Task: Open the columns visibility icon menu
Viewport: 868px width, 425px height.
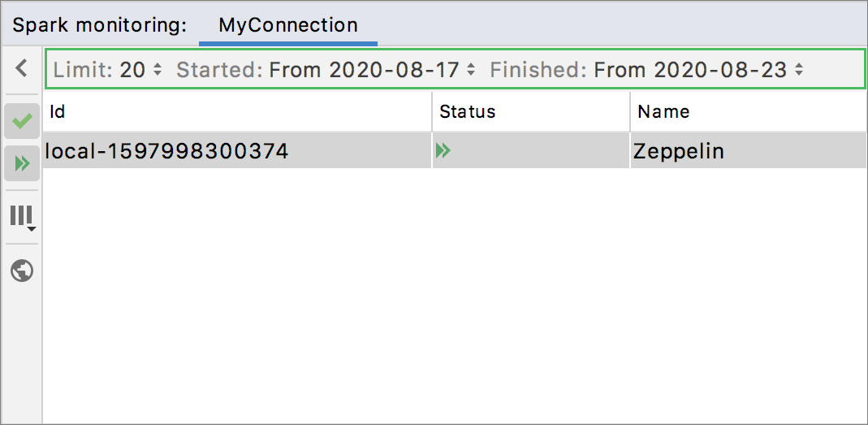Action: [x=22, y=217]
